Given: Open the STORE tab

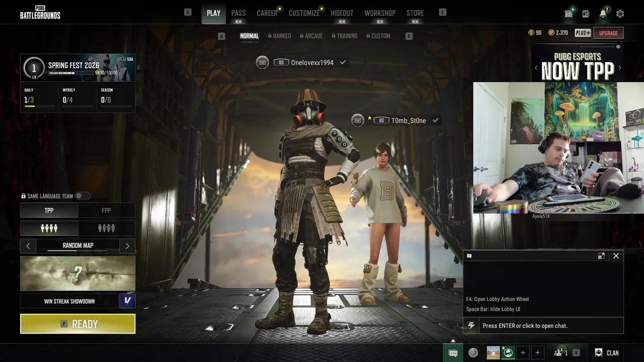Looking at the screenshot, I should [415, 13].
